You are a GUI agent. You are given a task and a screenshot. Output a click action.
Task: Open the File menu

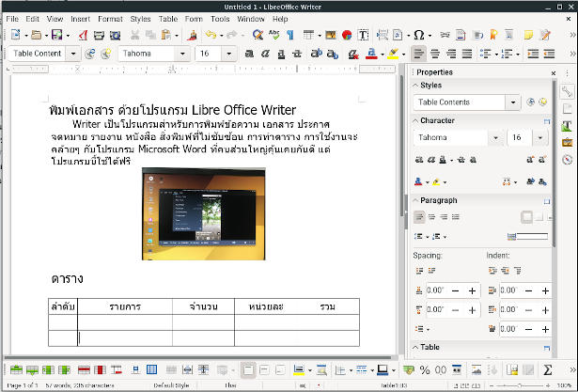click(12, 19)
